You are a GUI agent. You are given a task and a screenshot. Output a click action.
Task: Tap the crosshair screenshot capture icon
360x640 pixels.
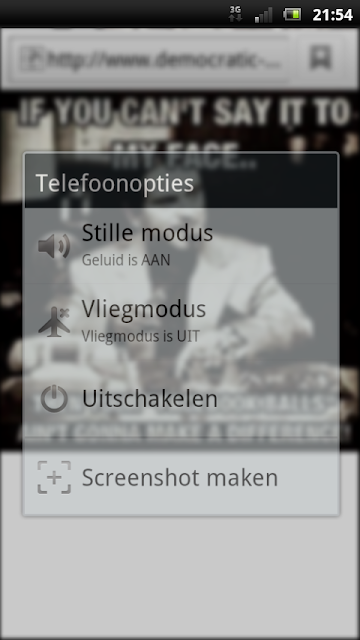click(x=54, y=477)
